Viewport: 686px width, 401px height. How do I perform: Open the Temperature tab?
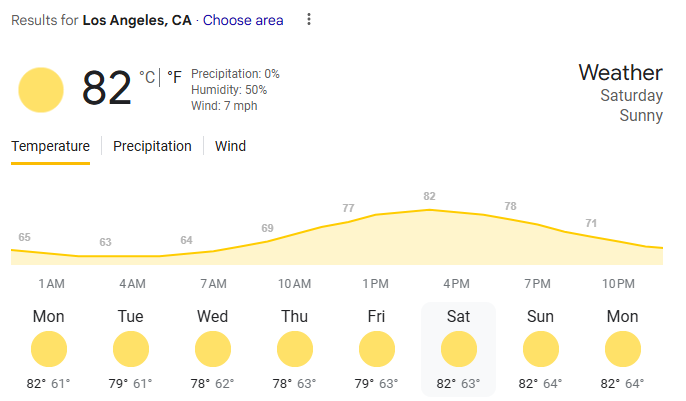[50, 146]
